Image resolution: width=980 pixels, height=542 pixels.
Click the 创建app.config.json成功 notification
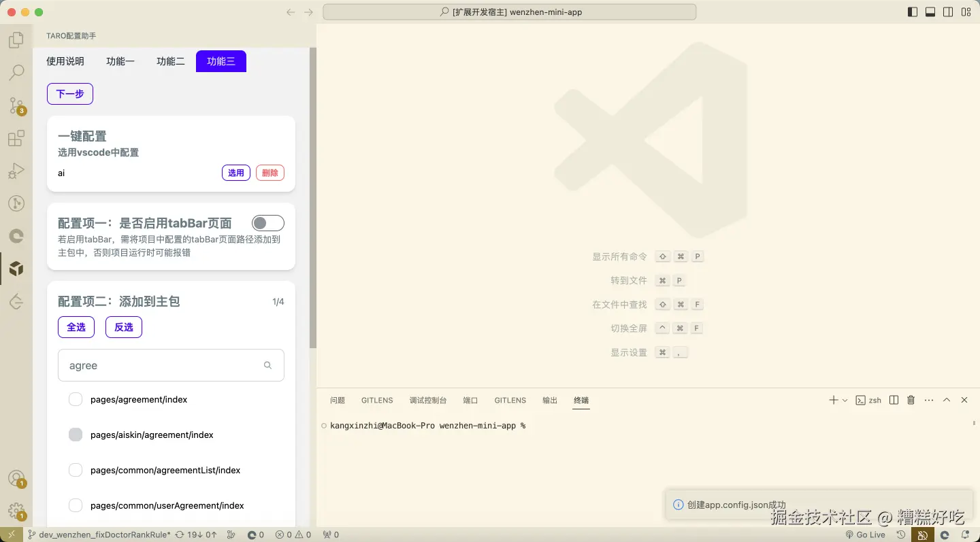click(819, 505)
